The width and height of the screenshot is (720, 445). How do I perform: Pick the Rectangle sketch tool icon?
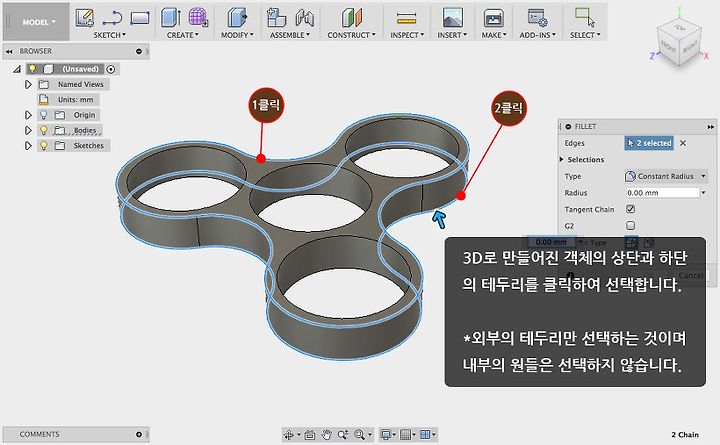click(x=140, y=18)
